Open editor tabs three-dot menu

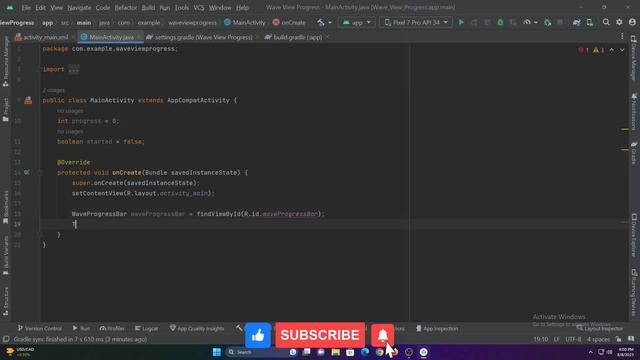tap(622, 36)
